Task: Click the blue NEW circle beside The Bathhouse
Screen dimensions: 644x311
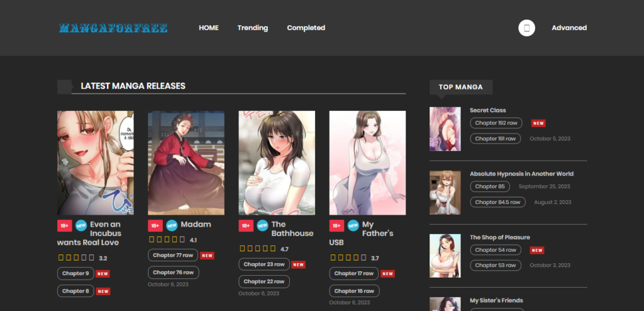Action: pos(262,225)
